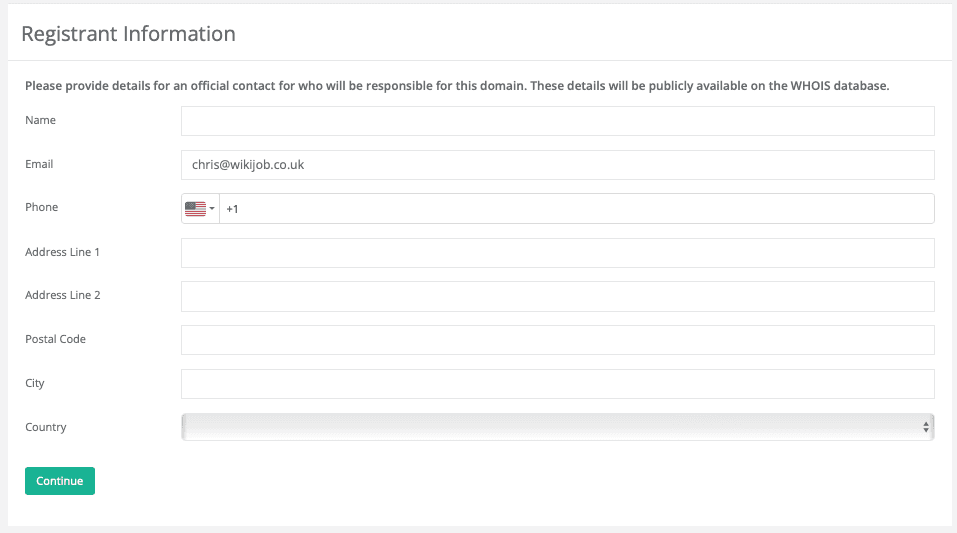Viewport: 957px width, 533px height.
Task: Focus the Name text field
Action: point(557,121)
